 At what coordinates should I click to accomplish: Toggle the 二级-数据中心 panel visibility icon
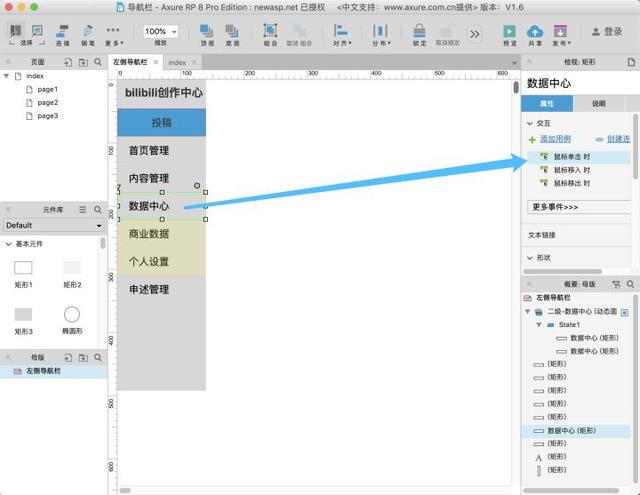[624, 313]
